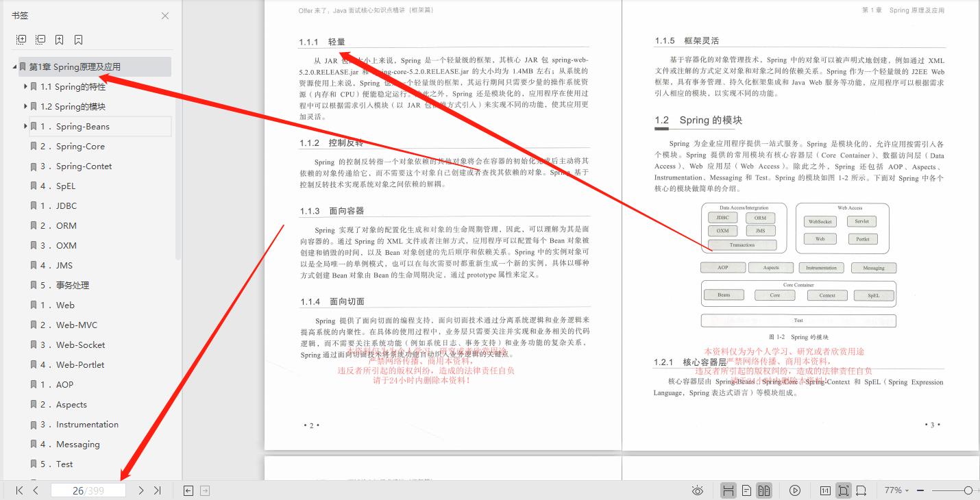Collapse all bookmarks with the minus-box icon

click(x=40, y=40)
